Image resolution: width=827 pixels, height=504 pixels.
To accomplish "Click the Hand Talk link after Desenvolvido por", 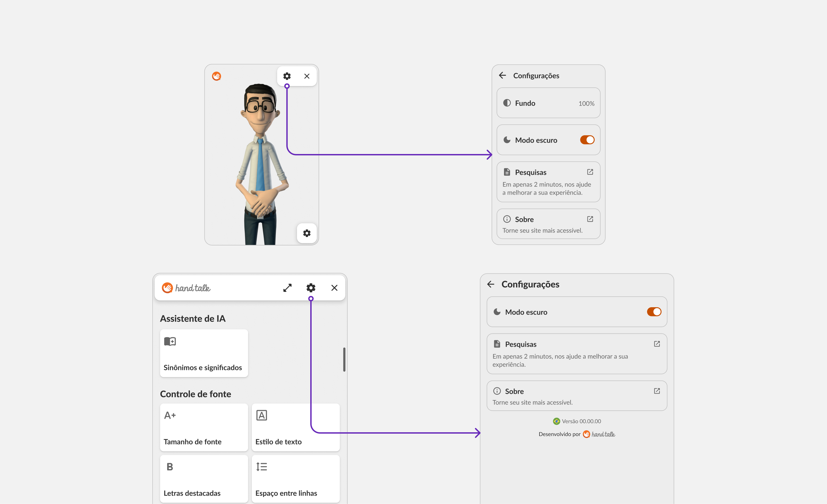I will 599,434.
